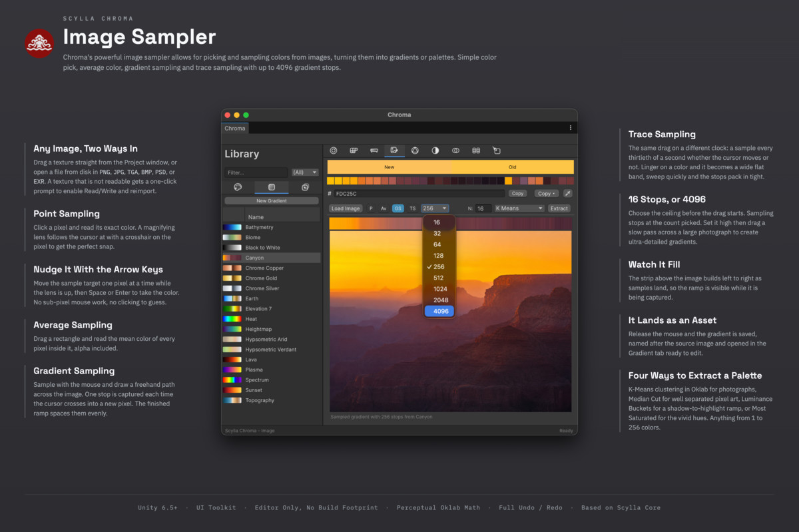This screenshot has width=799, height=532.
Task: Select the Library gradients rounded-square icon tab
Action: [272, 187]
